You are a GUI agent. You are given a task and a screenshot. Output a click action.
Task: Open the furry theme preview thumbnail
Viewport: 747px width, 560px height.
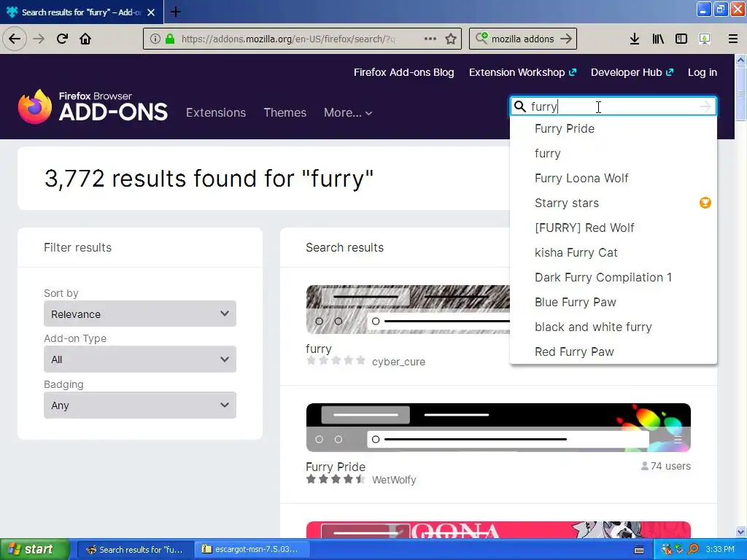pyautogui.click(x=408, y=309)
